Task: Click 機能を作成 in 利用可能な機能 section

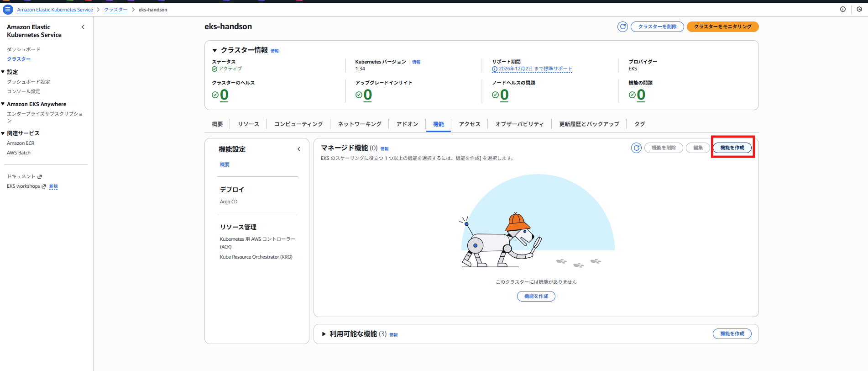Action: [x=732, y=334]
